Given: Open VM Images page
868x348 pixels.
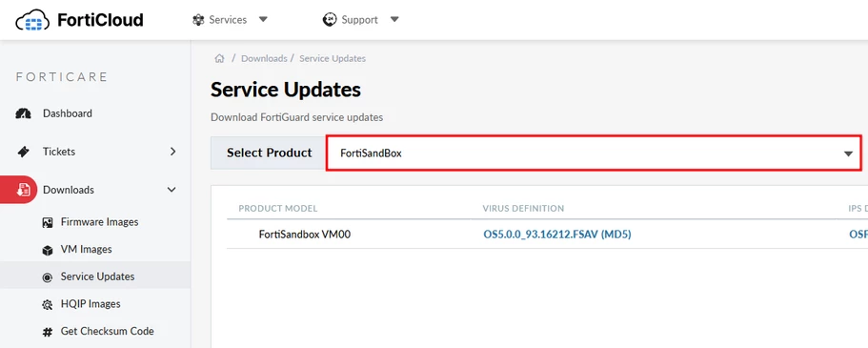Looking at the screenshot, I should [x=87, y=250].
